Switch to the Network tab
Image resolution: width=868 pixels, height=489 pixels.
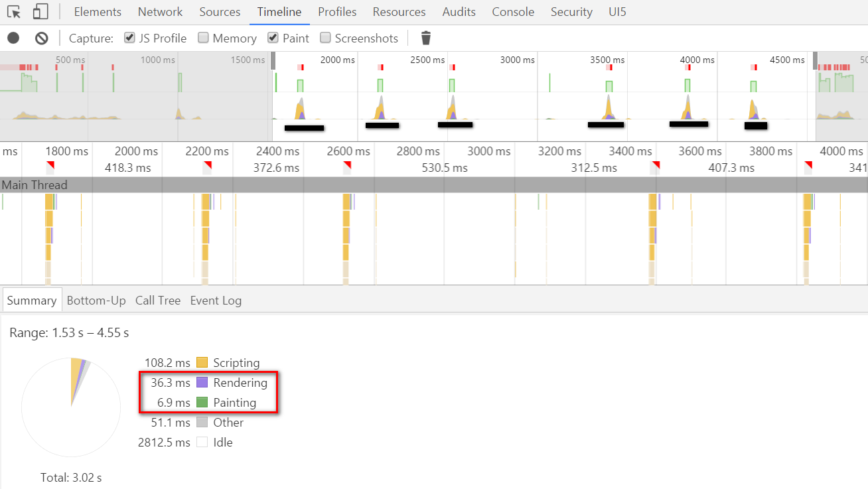pos(160,12)
